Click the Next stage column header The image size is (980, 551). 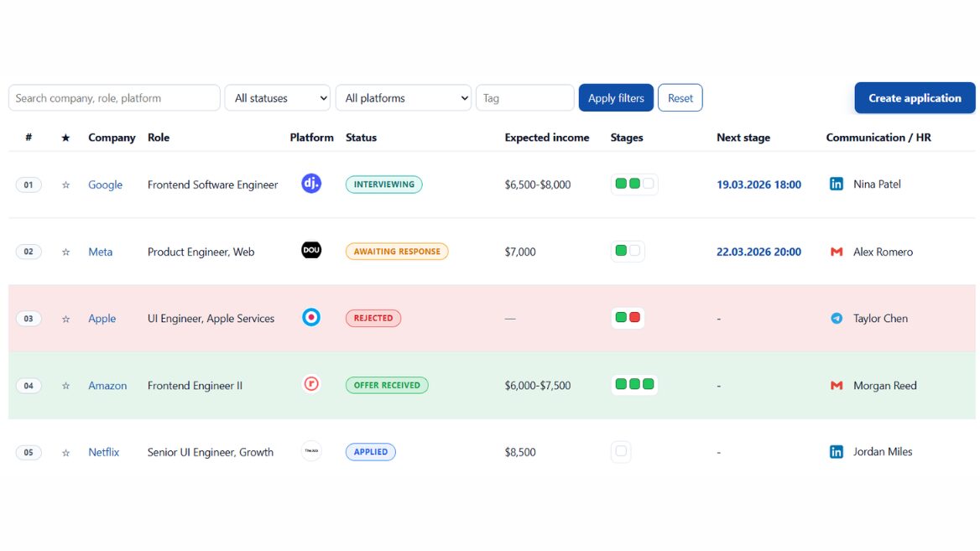743,138
